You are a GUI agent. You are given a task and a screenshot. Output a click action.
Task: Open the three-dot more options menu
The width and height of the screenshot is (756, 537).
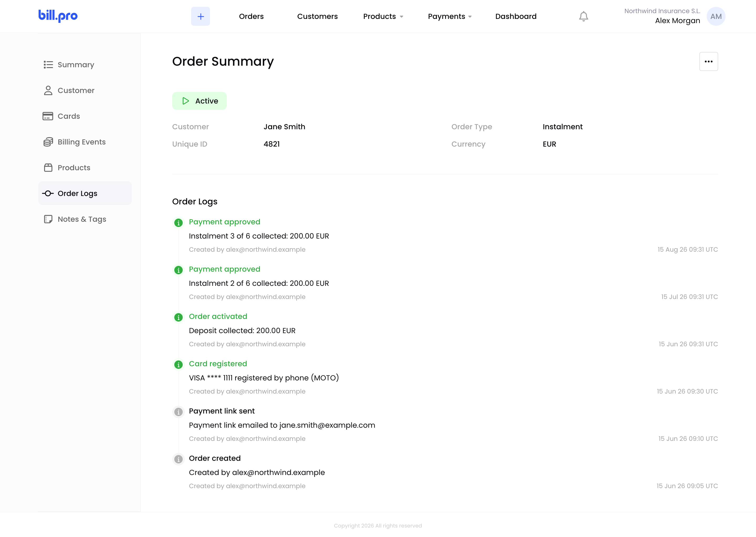click(x=708, y=61)
